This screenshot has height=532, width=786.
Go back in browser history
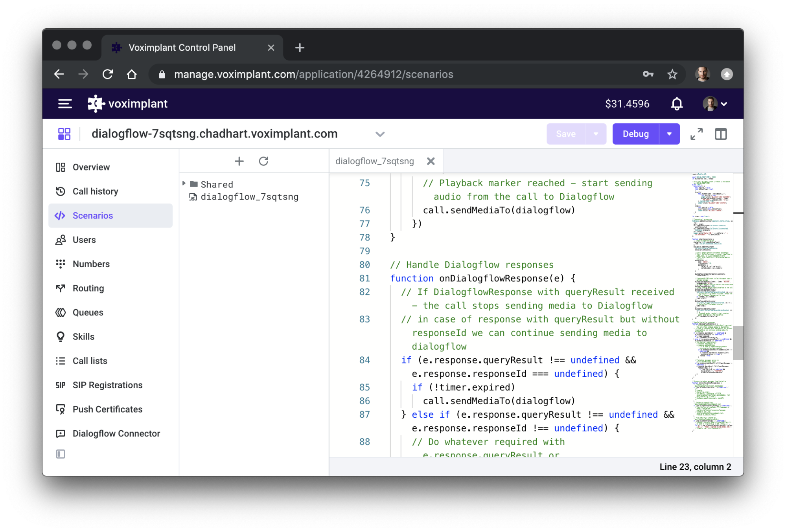pos(59,74)
